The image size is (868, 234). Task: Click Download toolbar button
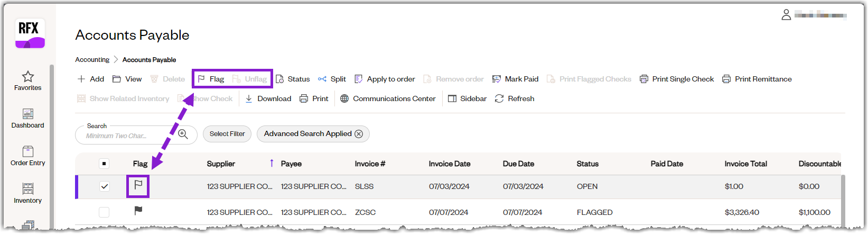[268, 98]
